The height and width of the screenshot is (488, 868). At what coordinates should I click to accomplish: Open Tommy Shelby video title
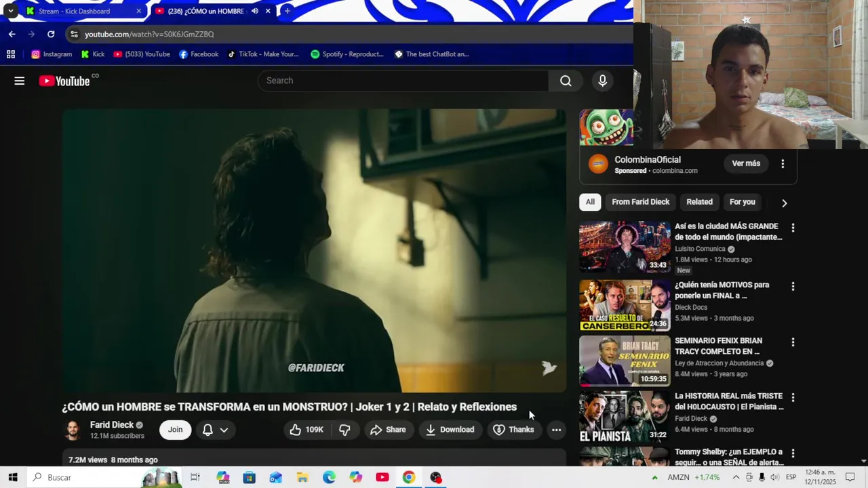[x=729, y=457]
